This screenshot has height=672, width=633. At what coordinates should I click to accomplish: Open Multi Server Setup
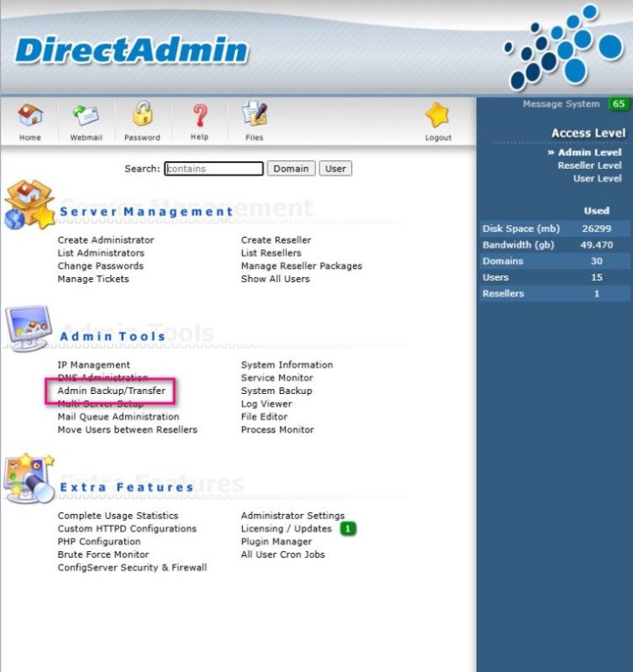tap(100, 404)
